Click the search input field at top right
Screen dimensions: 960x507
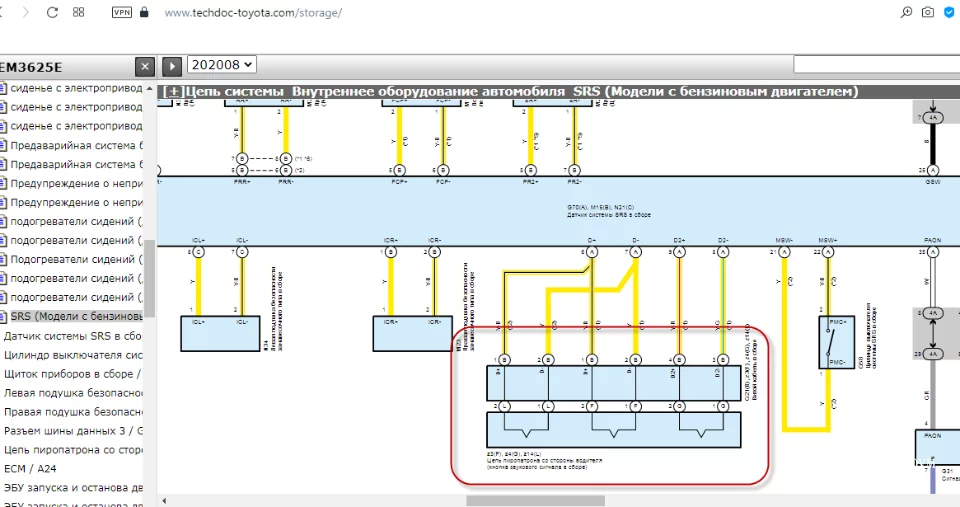(876, 64)
